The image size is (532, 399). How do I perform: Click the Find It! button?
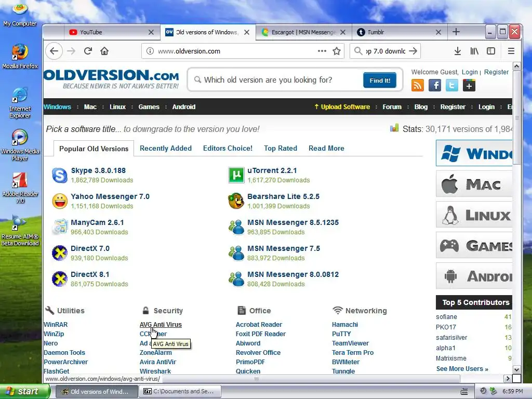380,81
